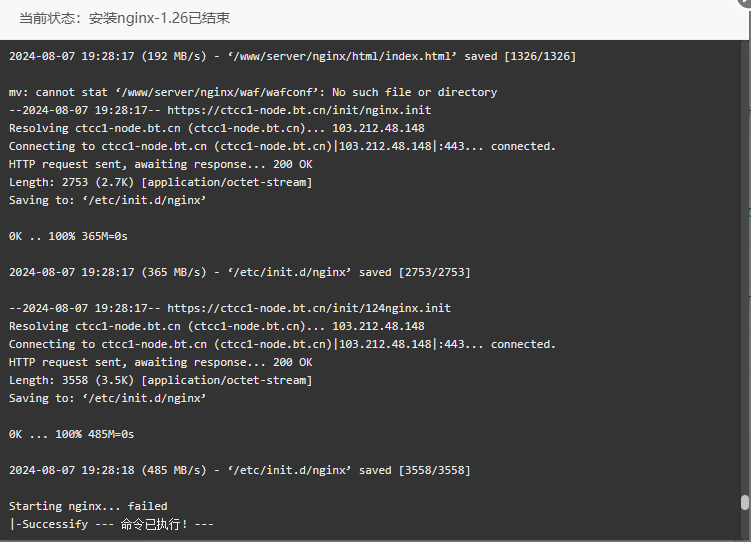Click the 'index.html saved [1326/1326]' log line
The width and height of the screenshot is (751, 542).
pyautogui.click(x=292, y=56)
